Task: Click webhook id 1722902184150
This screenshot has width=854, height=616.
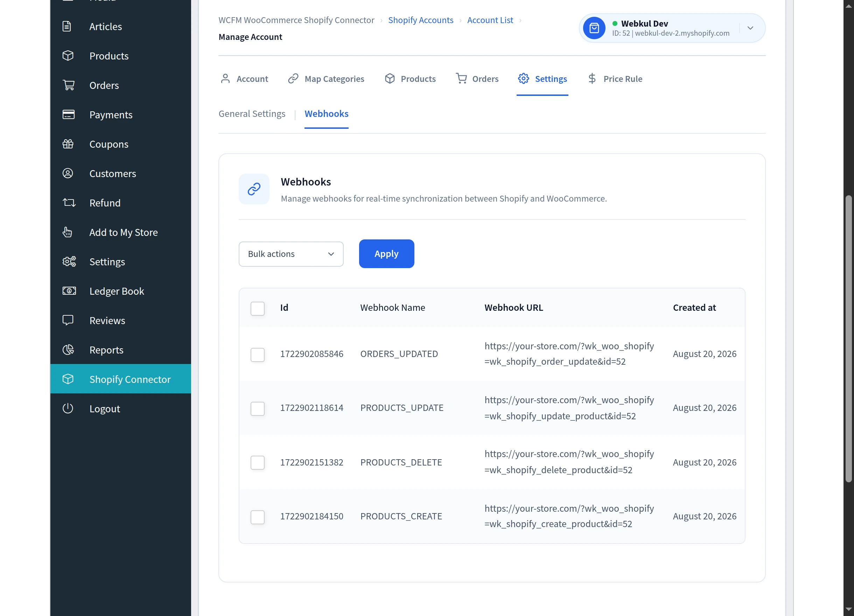Action: tap(312, 516)
